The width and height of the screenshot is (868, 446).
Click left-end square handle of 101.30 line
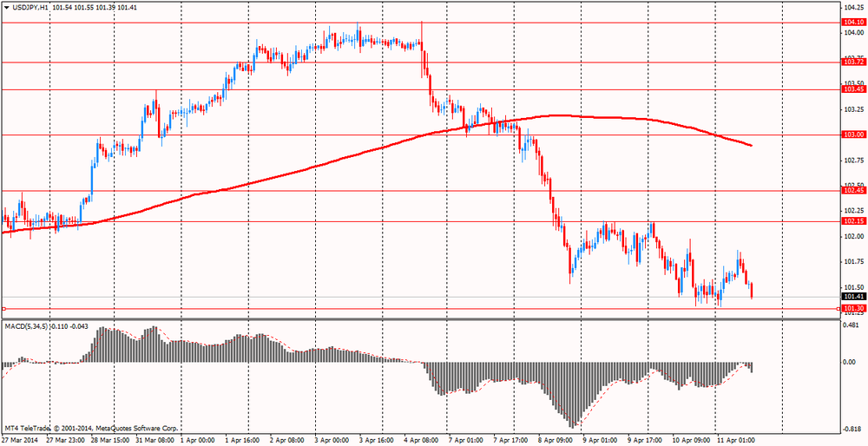(3, 284)
